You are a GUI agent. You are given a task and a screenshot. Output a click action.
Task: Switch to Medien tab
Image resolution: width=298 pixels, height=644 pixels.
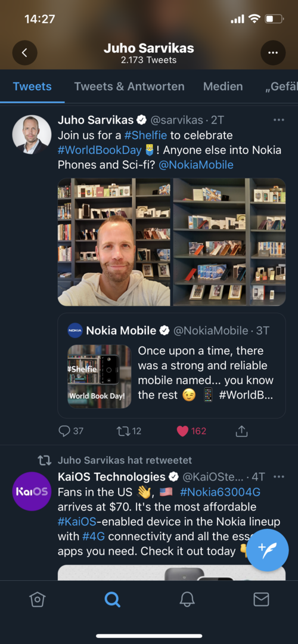pyautogui.click(x=223, y=86)
